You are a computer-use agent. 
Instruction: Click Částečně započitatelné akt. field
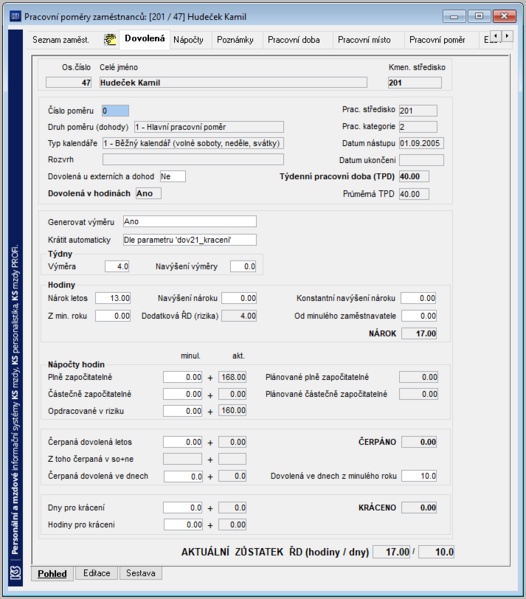pyautogui.click(x=232, y=394)
